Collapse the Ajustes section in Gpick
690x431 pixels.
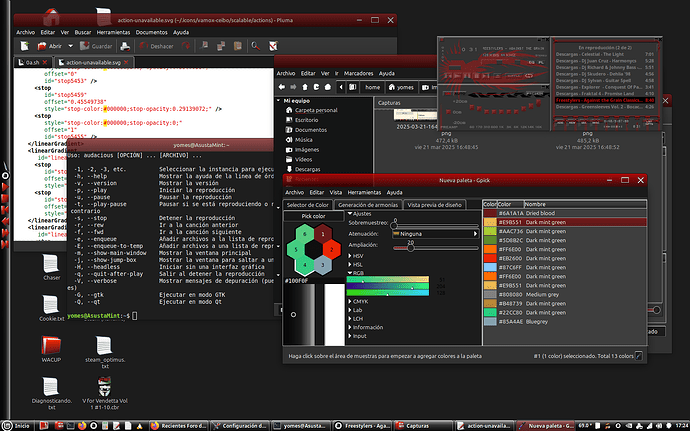[x=350, y=214]
